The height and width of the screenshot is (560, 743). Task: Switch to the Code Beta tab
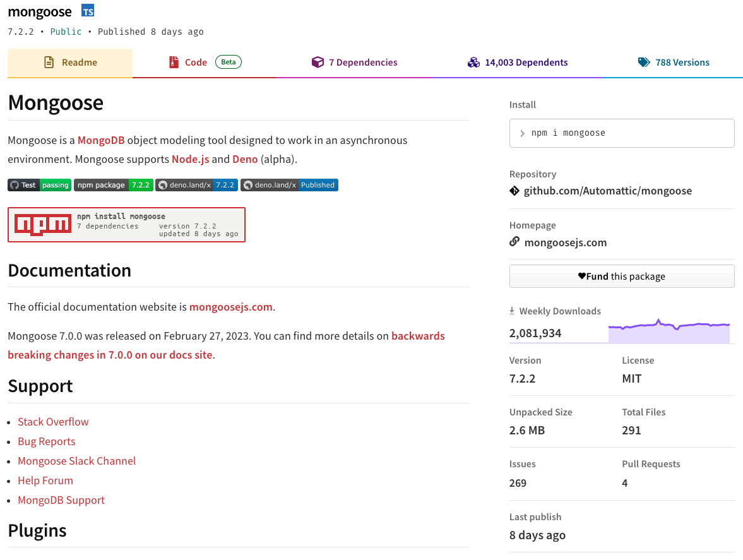pos(198,62)
